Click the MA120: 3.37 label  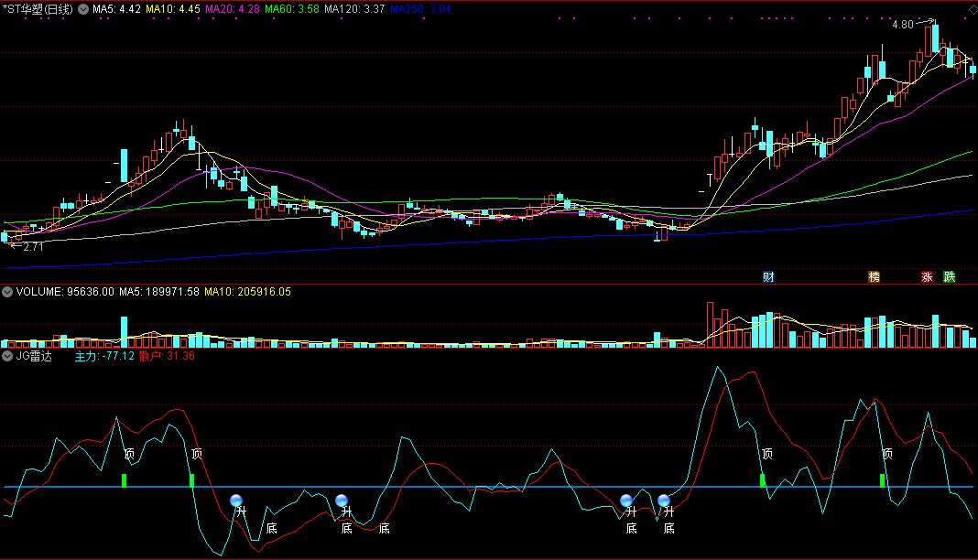point(354,9)
